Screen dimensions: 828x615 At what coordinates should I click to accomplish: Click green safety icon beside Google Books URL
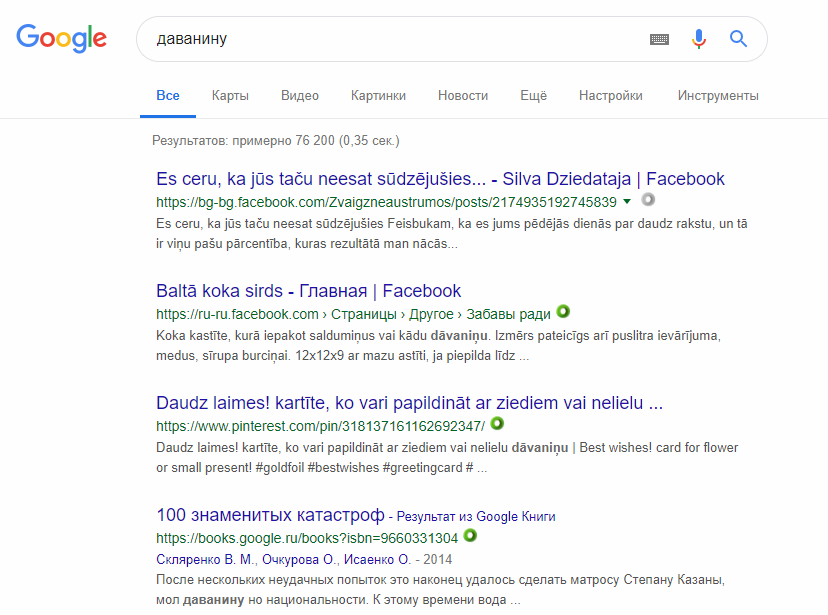pyautogui.click(x=470, y=536)
